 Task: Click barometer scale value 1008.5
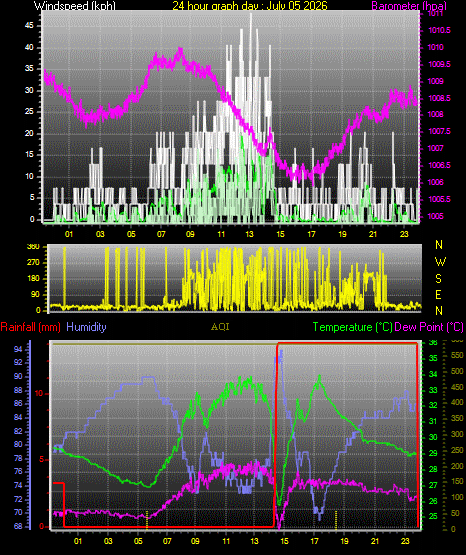click(439, 98)
